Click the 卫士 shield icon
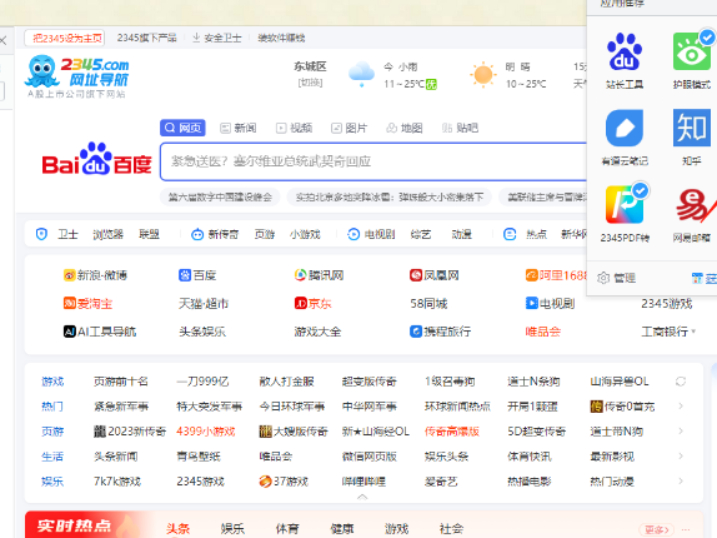717x538 pixels. [42, 234]
